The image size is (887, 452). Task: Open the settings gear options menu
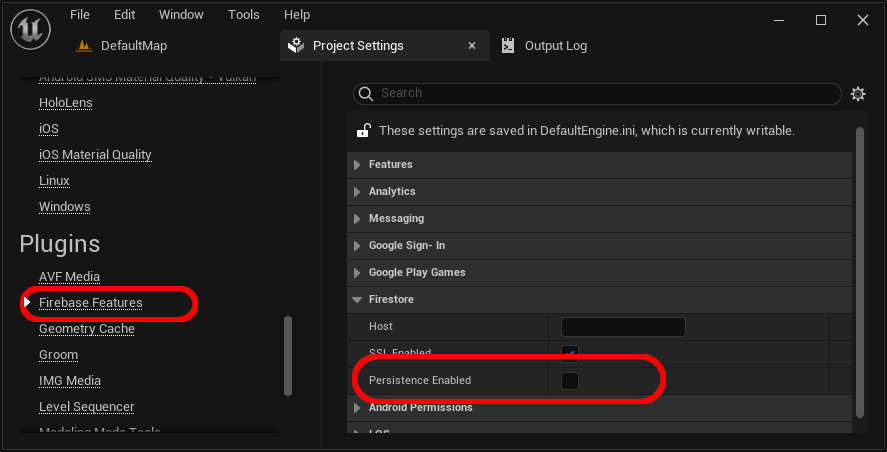[x=858, y=94]
